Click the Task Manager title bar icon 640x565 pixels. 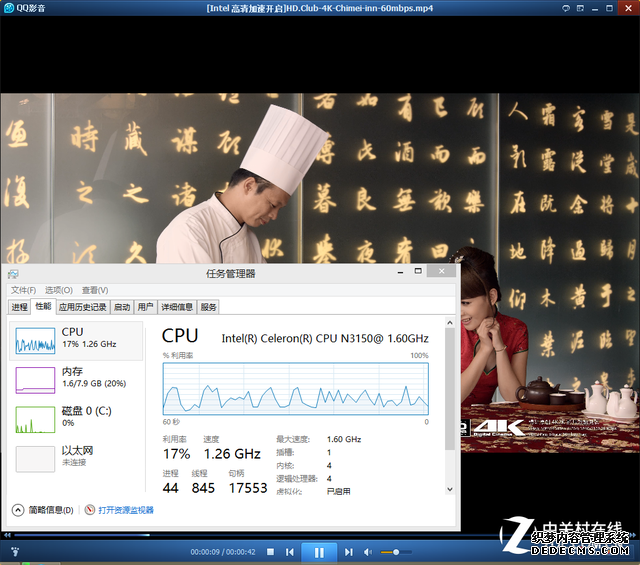(x=13, y=274)
